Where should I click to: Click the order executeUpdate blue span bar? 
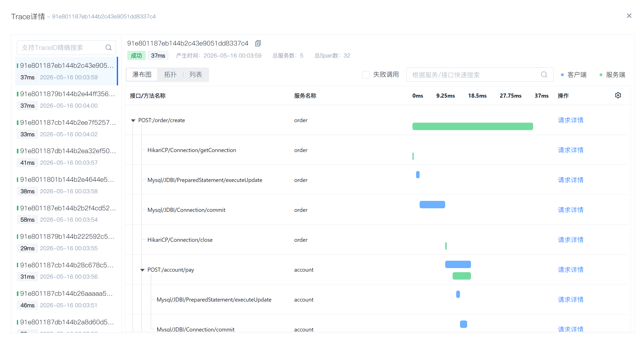click(x=418, y=175)
